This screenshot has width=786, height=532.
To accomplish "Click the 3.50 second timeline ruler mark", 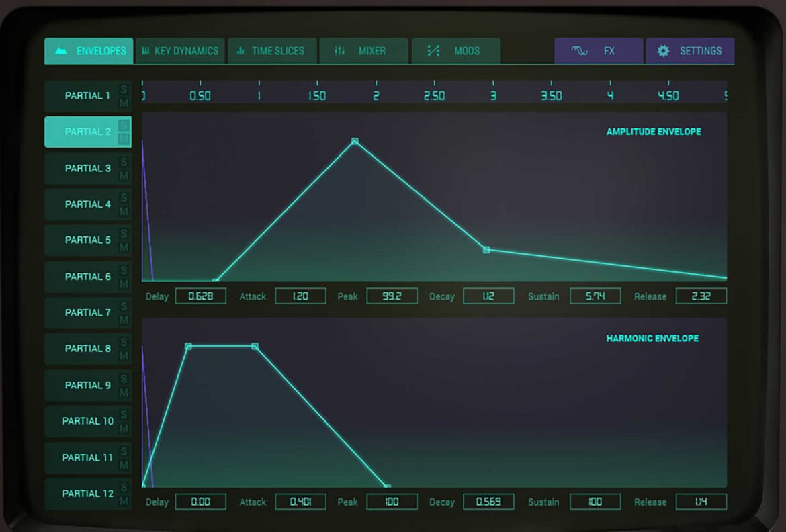I will tap(552, 96).
